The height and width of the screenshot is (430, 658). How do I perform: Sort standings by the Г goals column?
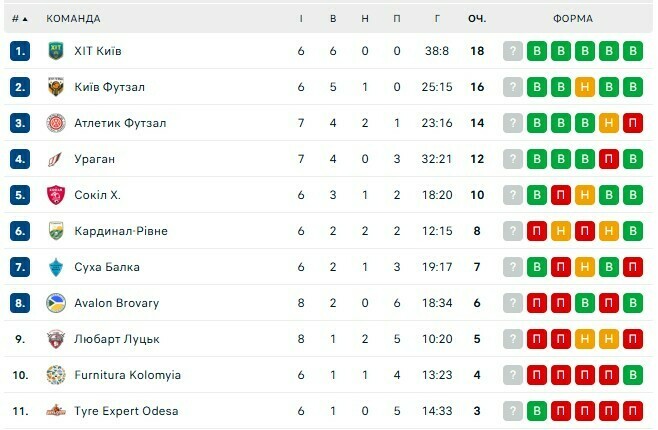(x=438, y=19)
